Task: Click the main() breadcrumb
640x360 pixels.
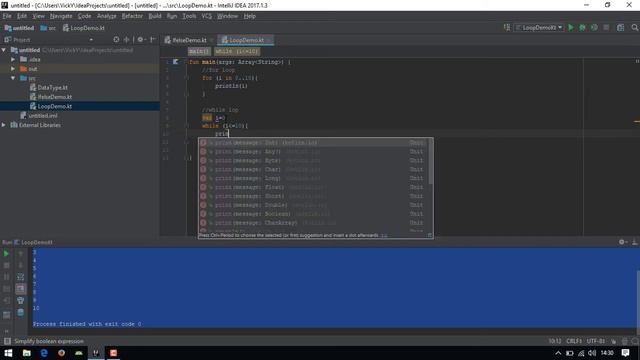Action: [x=199, y=51]
